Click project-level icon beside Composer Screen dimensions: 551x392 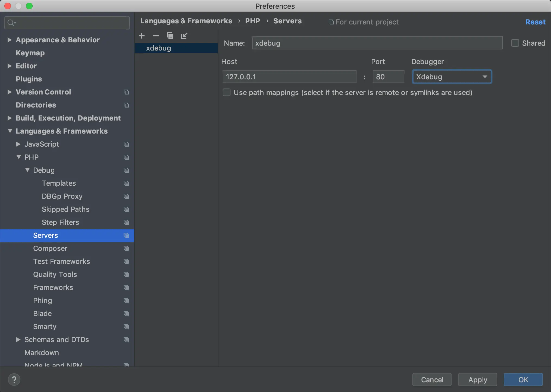click(x=126, y=248)
